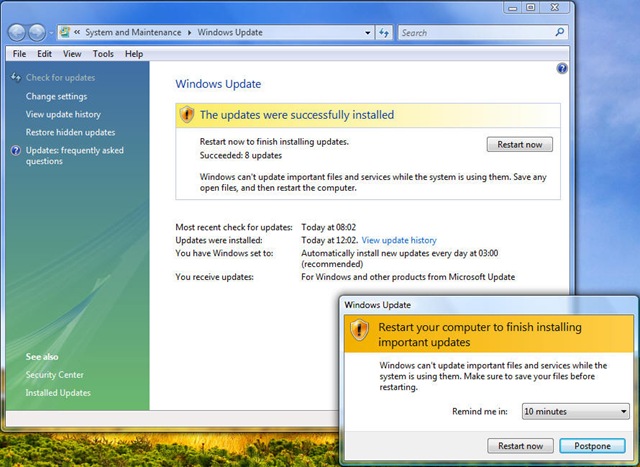Click the blue help question mark icon
This screenshot has height=467, width=640.
(562, 69)
